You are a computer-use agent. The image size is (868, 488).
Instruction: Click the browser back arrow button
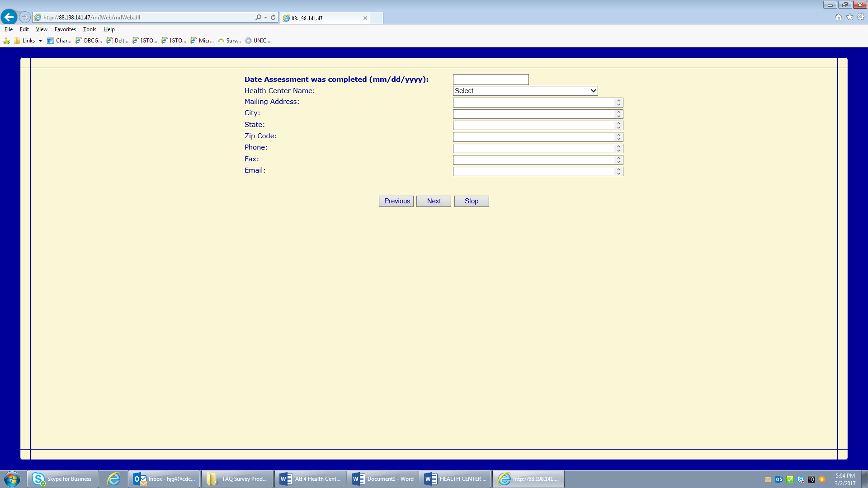coord(9,17)
